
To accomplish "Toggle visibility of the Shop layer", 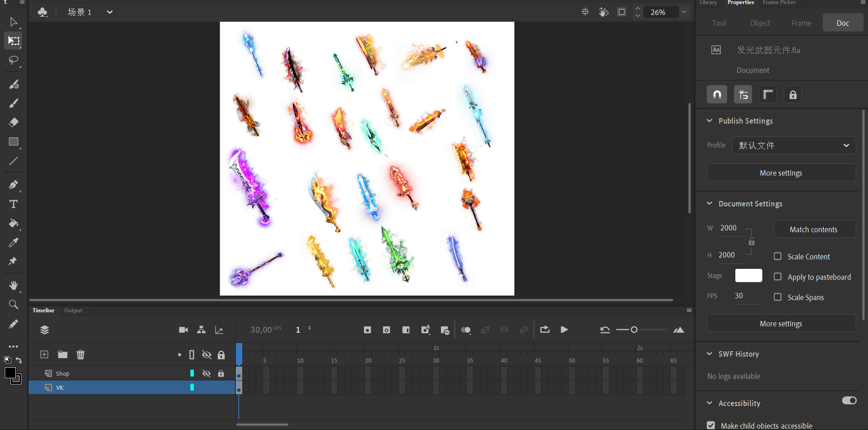I will coord(206,373).
